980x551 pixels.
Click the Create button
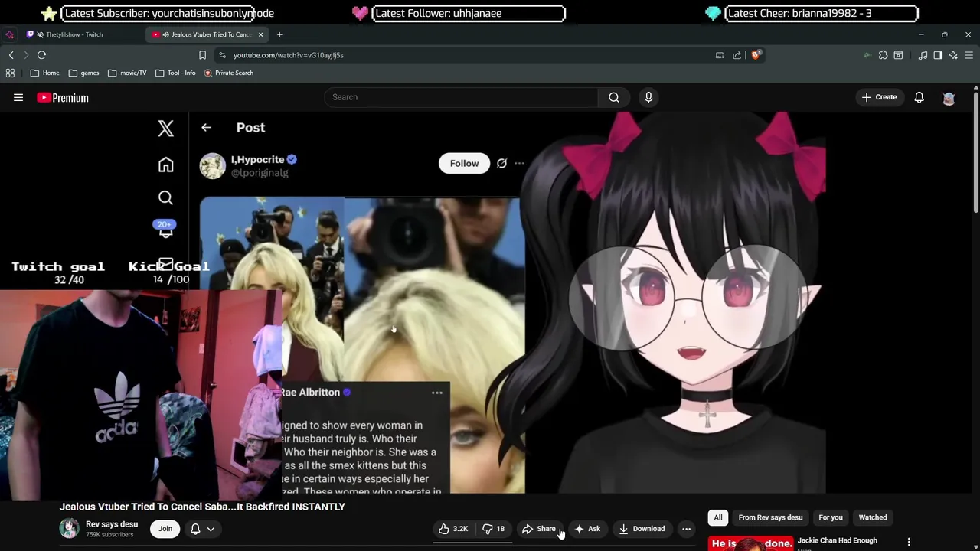(x=879, y=97)
